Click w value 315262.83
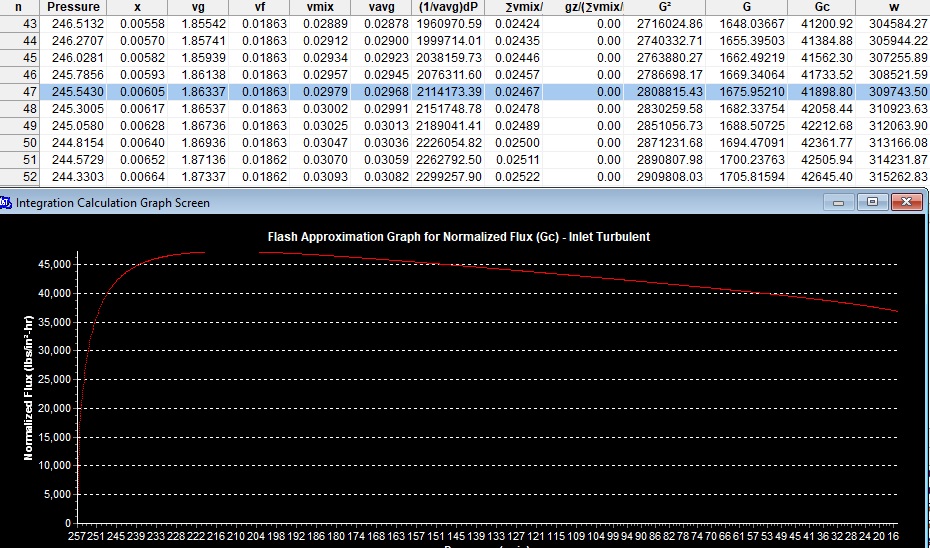The height and width of the screenshot is (548, 930). tap(898, 177)
